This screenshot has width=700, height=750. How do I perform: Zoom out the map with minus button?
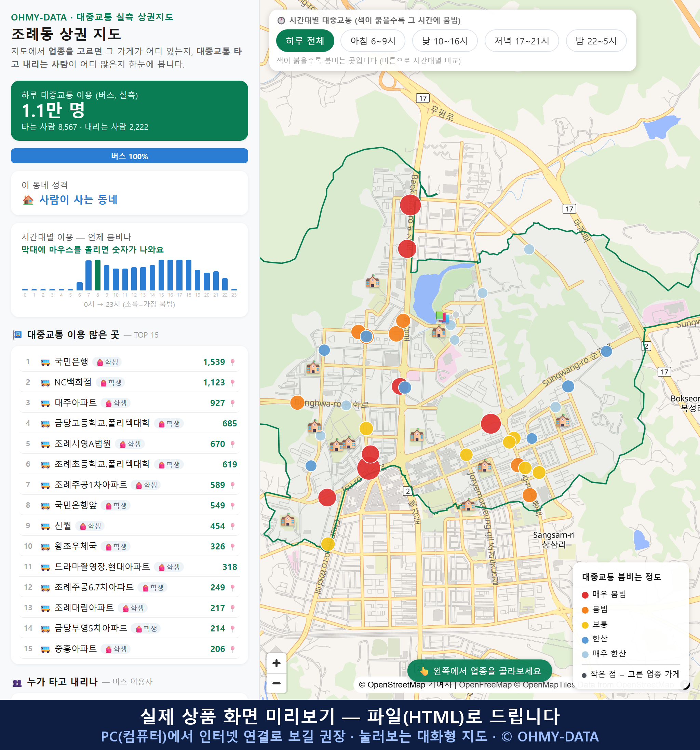click(276, 683)
